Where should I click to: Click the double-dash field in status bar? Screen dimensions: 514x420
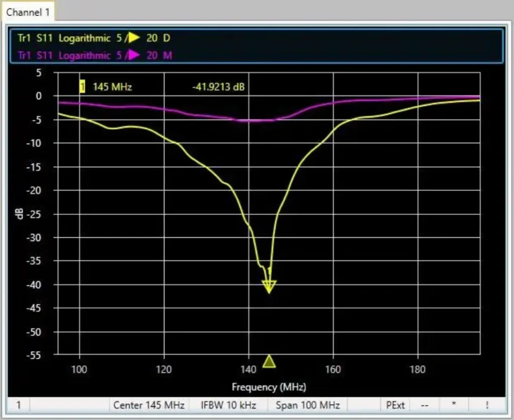pos(425,405)
